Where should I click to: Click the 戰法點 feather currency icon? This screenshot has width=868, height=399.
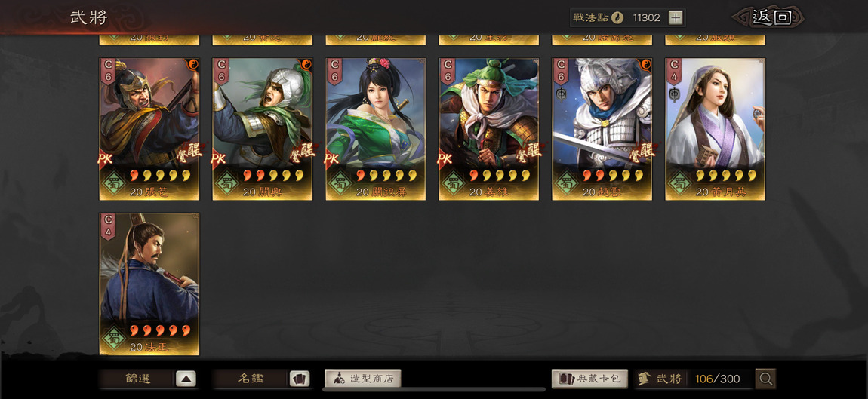617,17
